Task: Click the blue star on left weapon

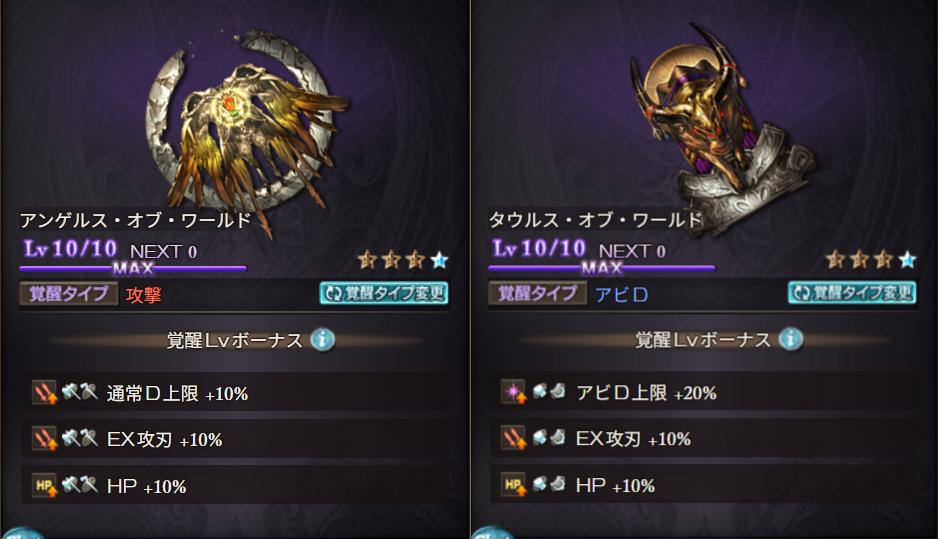Action: point(440,260)
